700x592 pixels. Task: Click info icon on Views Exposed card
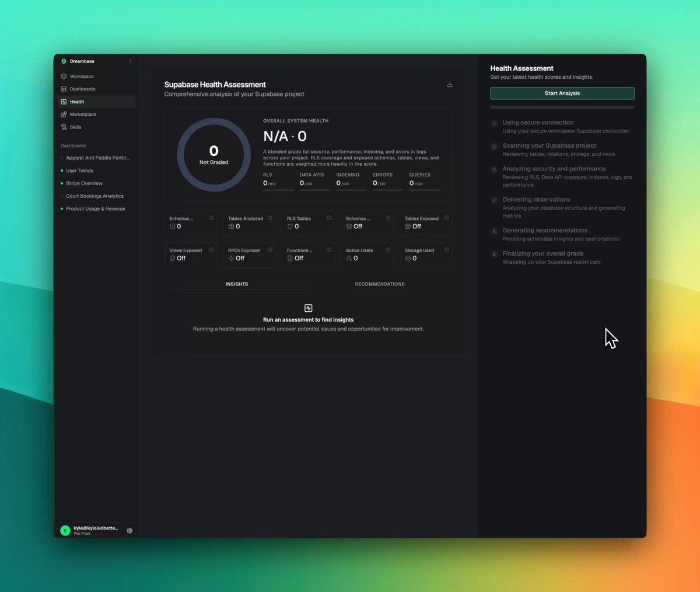click(211, 250)
